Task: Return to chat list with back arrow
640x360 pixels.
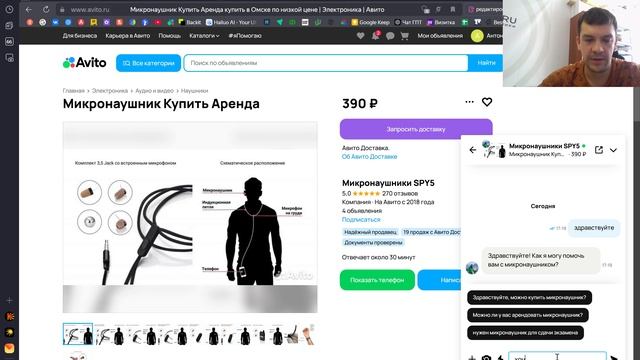Action: point(473,150)
